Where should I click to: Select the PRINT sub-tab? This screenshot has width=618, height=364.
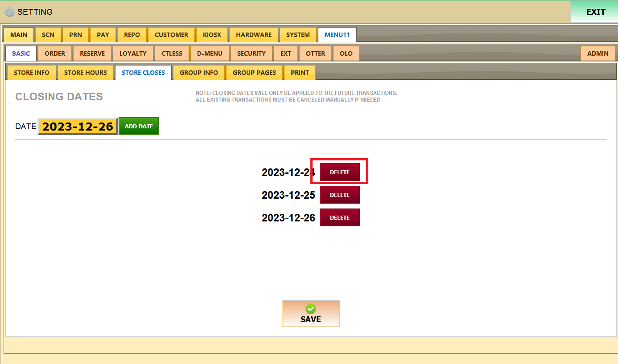pyautogui.click(x=300, y=73)
